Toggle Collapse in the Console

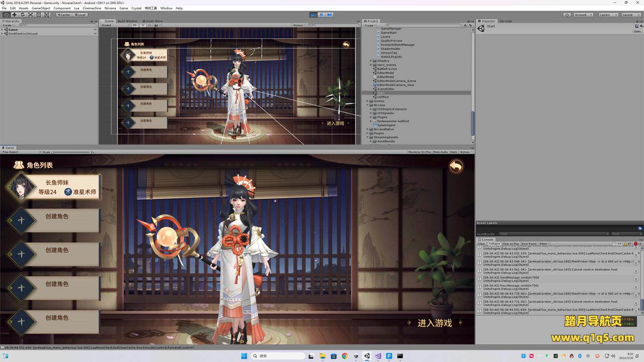point(495,244)
